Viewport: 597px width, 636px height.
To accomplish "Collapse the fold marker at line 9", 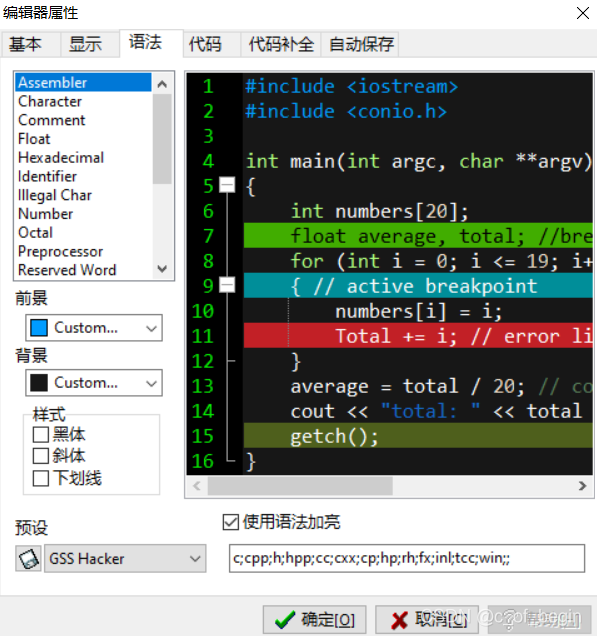I will [227, 285].
